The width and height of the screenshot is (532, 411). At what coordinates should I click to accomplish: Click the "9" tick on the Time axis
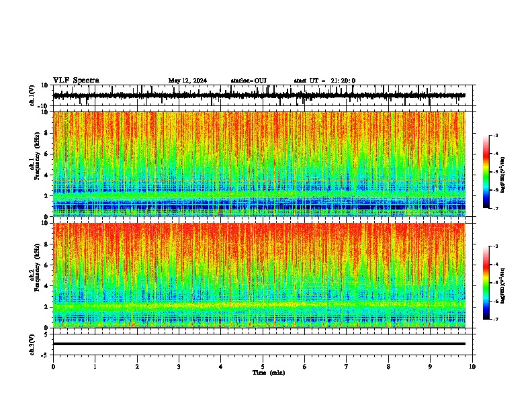[430, 367]
